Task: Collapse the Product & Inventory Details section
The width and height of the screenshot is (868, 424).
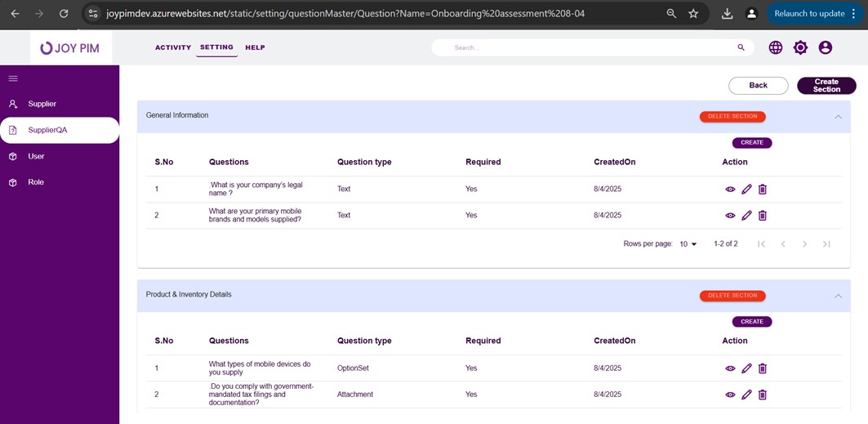Action: point(838,296)
